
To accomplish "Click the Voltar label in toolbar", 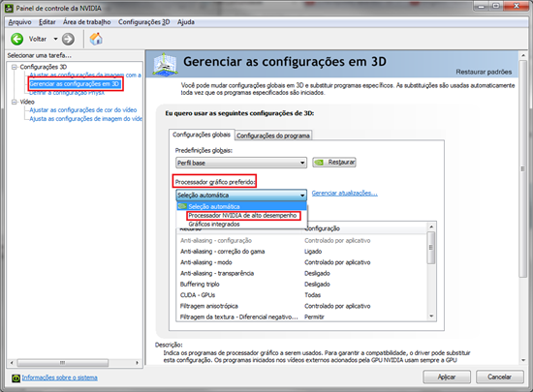I will click(x=38, y=39).
